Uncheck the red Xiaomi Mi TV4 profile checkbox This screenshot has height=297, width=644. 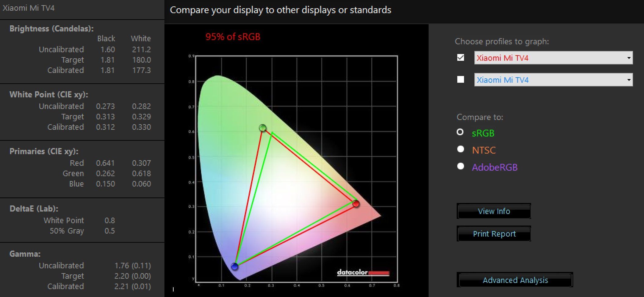click(x=461, y=57)
